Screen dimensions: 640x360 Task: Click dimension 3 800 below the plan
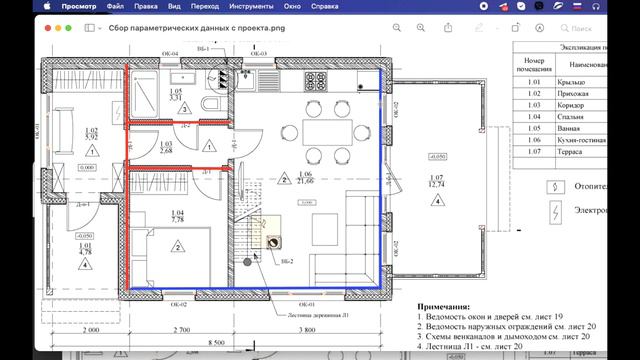[307, 330]
